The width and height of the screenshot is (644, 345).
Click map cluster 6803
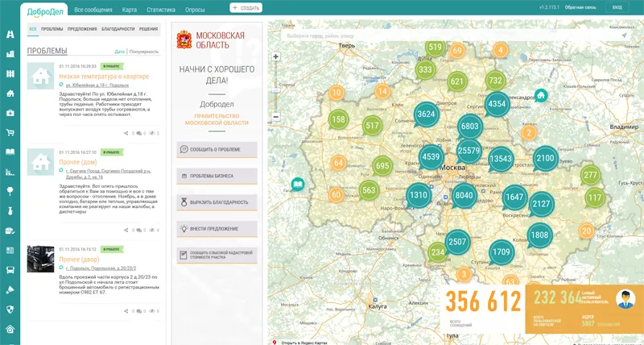coord(470,127)
